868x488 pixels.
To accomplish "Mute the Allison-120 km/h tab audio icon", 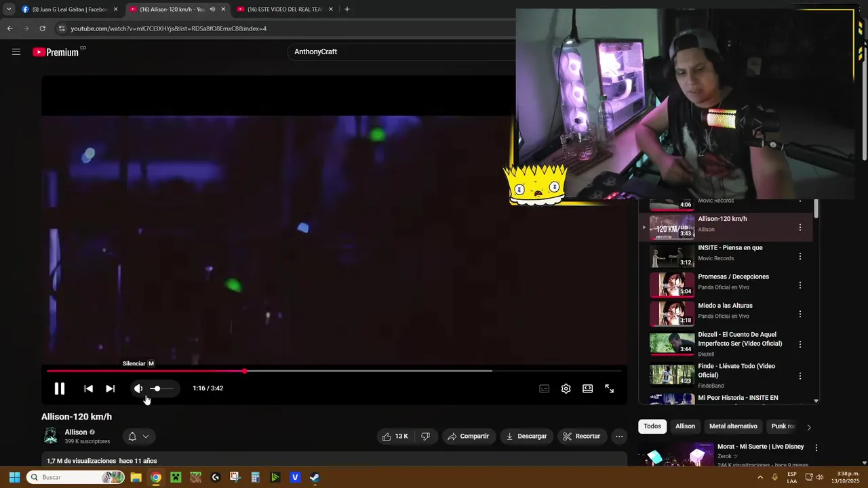I will pyautogui.click(x=212, y=9).
